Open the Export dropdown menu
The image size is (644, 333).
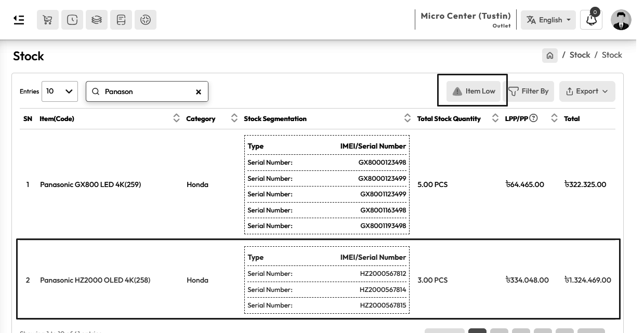[x=587, y=91]
